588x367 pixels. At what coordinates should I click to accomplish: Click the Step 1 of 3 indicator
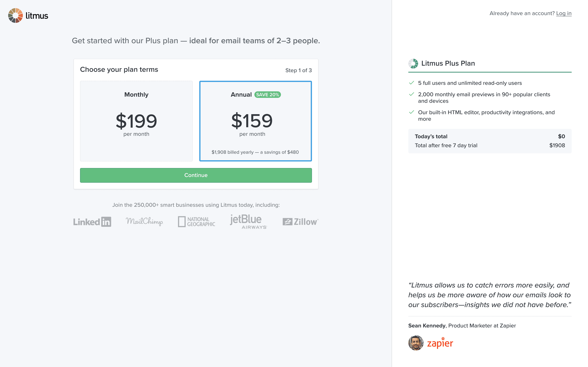click(x=298, y=70)
